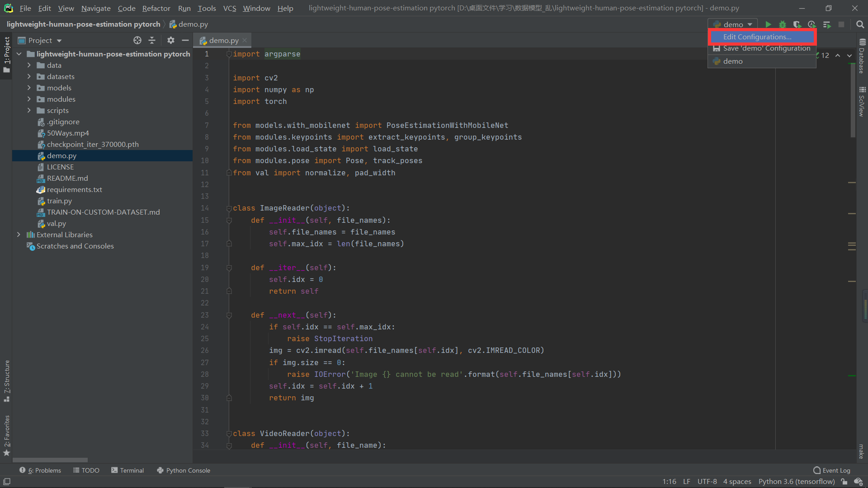868x488 pixels.
Task: Click the locate file target icon
Action: [x=137, y=40]
